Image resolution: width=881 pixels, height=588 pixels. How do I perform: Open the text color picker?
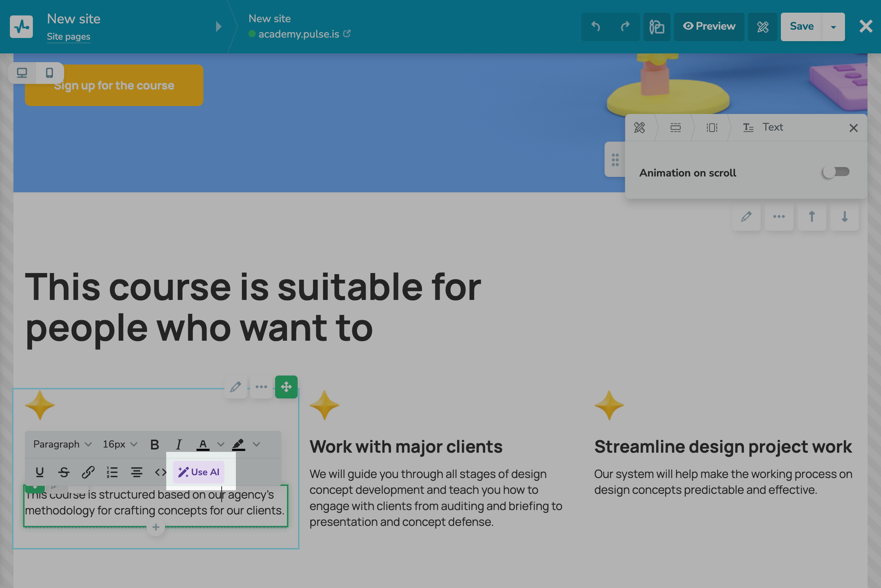(x=203, y=444)
